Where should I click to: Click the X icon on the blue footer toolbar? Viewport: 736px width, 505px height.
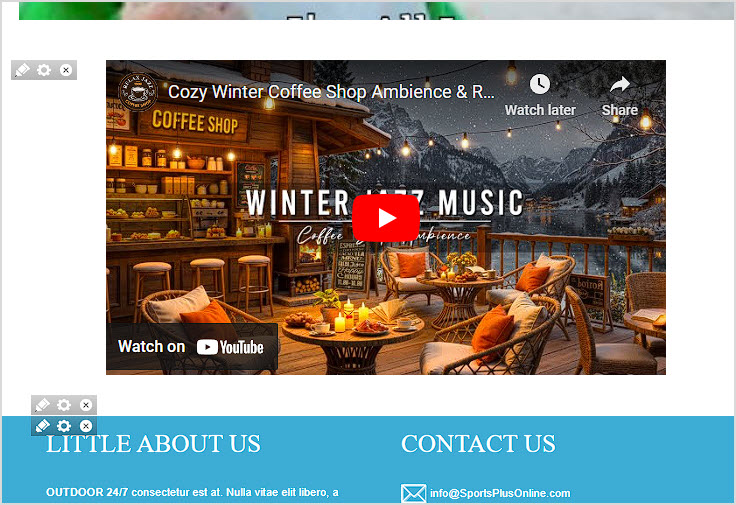(86, 426)
